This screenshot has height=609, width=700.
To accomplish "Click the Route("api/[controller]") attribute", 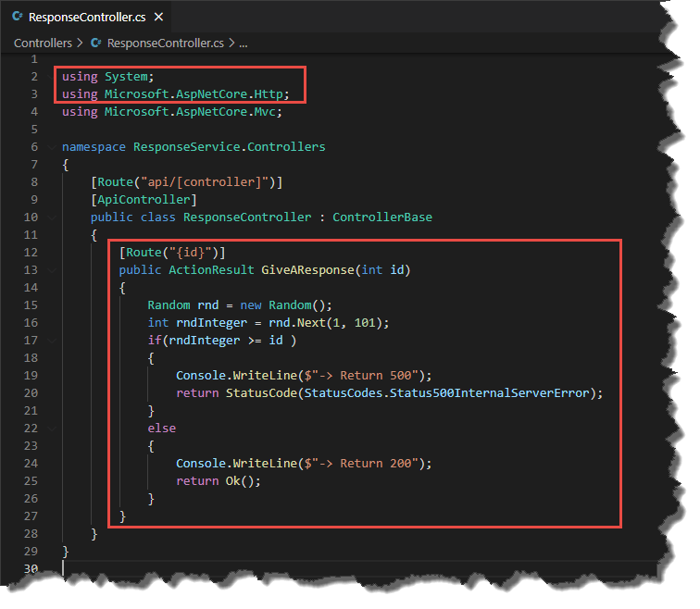I will pyautogui.click(x=187, y=182).
